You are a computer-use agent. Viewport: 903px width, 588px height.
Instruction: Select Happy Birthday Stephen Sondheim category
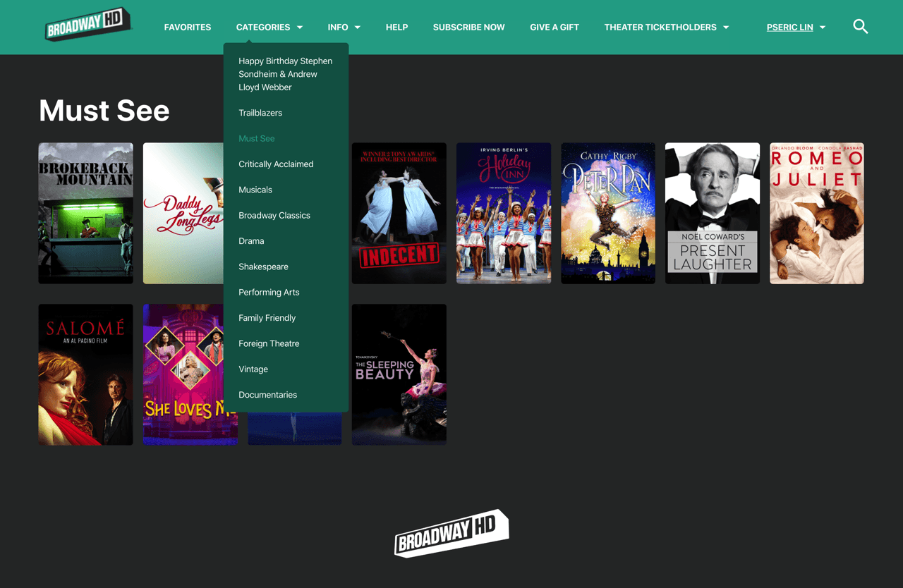pos(286,74)
